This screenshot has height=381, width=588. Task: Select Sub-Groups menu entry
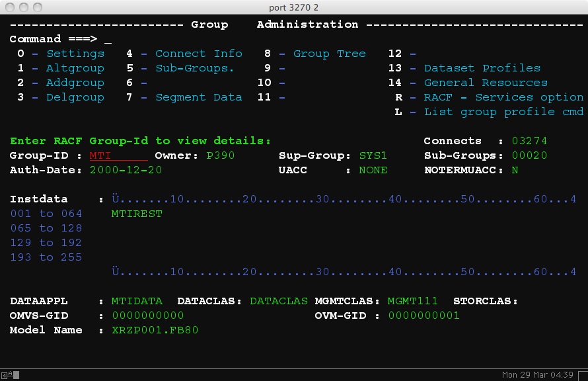(195, 68)
